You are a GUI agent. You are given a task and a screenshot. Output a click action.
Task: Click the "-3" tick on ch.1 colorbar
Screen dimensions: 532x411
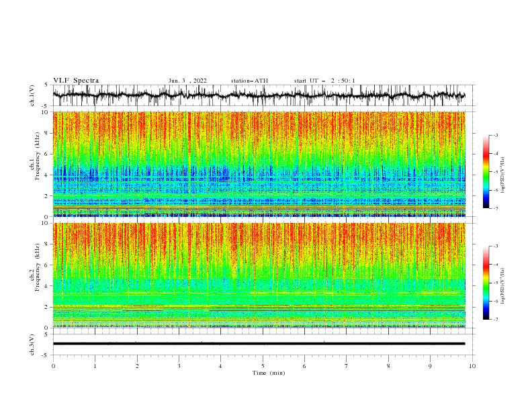pyautogui.click(x=495, y=135)
